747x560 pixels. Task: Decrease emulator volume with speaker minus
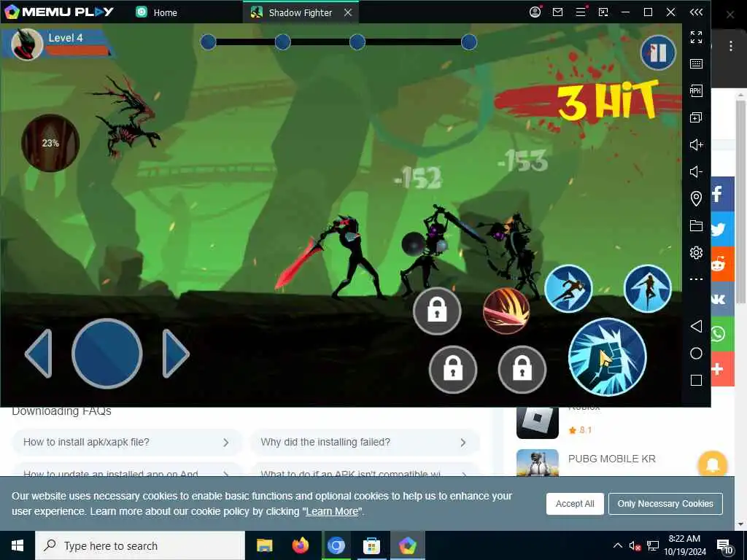click(x=696, y=172)
